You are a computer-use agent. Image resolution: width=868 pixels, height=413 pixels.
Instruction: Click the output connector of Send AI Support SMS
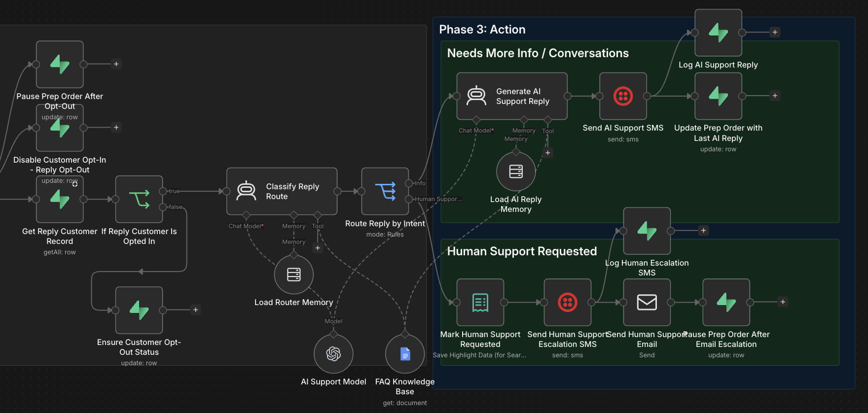[647, 96]
